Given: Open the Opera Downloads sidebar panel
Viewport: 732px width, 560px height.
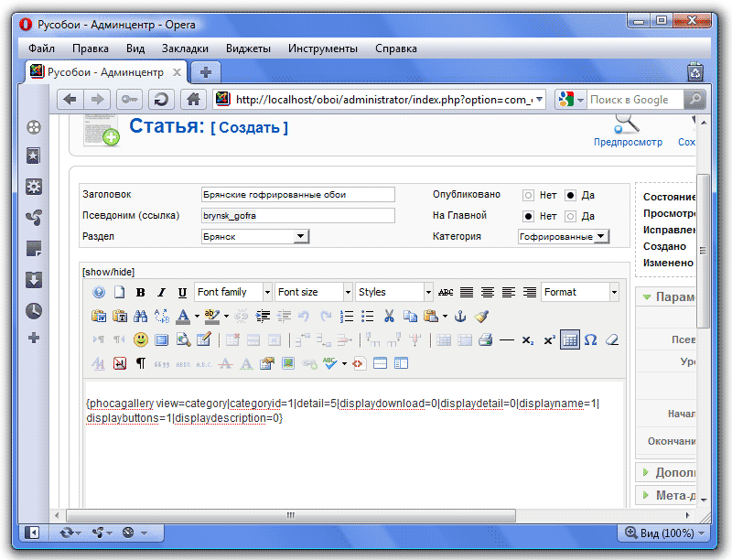Looking at the screenshot, I should tap(34, 280).
